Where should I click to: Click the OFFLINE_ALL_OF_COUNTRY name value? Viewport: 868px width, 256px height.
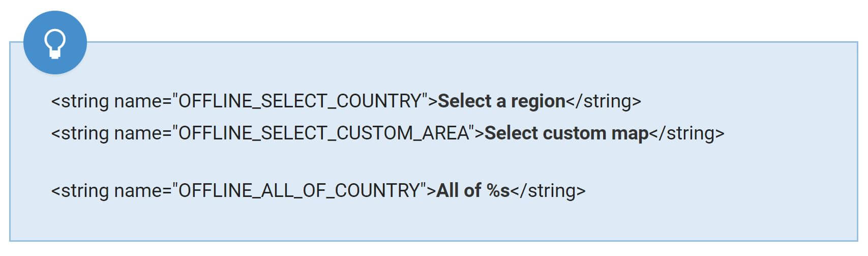coord(300,190)
